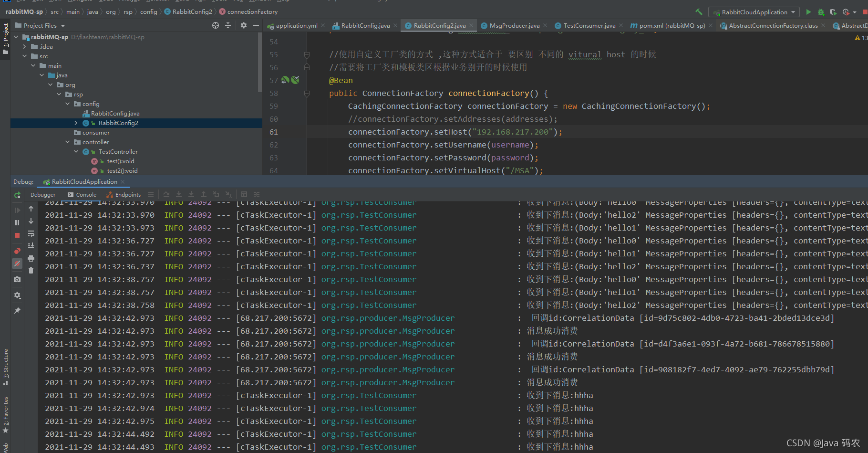Collapse the TestController class node

click(x=76, y=151)
